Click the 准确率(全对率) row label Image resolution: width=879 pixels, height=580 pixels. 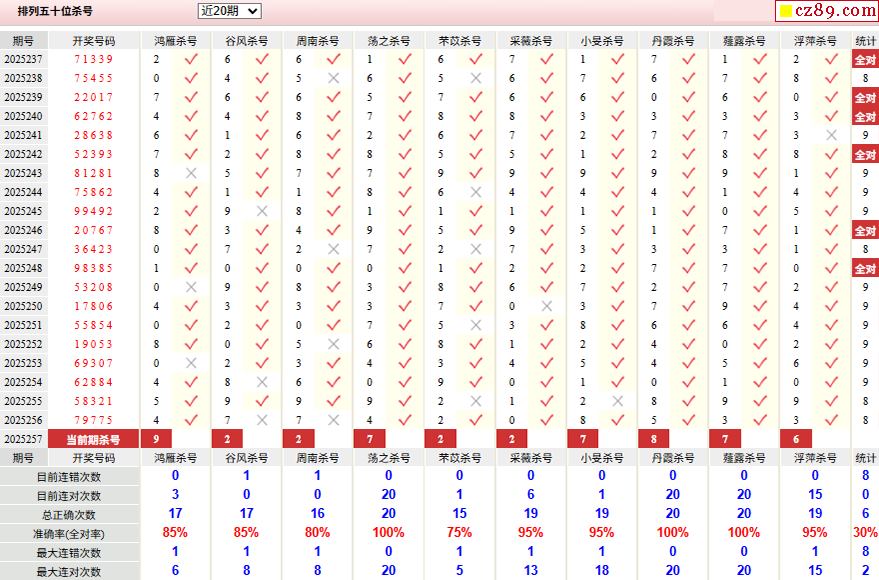(69, 534)
